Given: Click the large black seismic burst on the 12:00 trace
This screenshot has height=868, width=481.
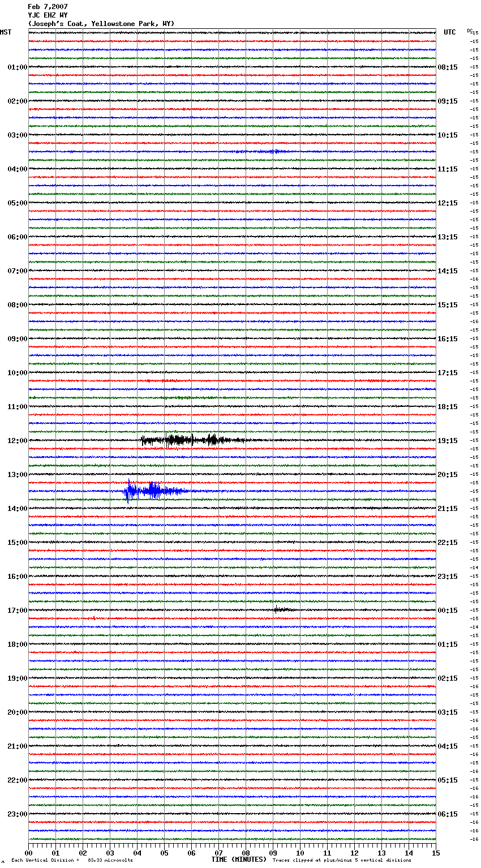Looking at the screenshot, I should [192, 440].
